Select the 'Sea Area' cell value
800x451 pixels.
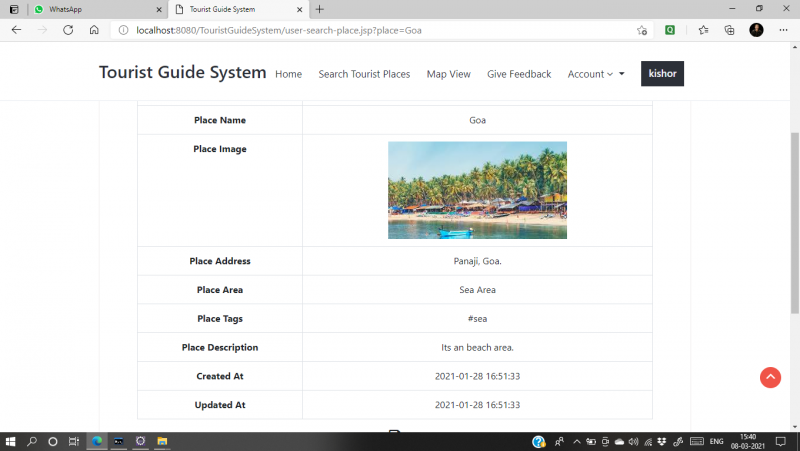[477, 290]
